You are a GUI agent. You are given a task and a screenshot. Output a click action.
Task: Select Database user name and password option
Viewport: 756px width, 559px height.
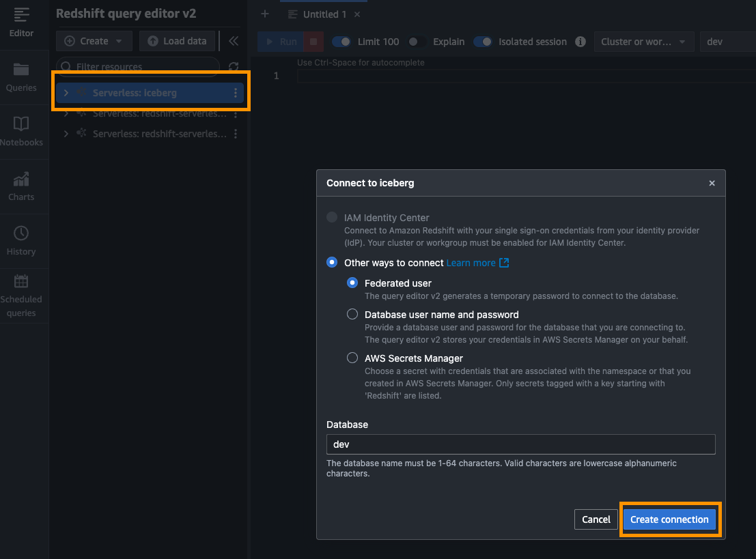[352, 314]
